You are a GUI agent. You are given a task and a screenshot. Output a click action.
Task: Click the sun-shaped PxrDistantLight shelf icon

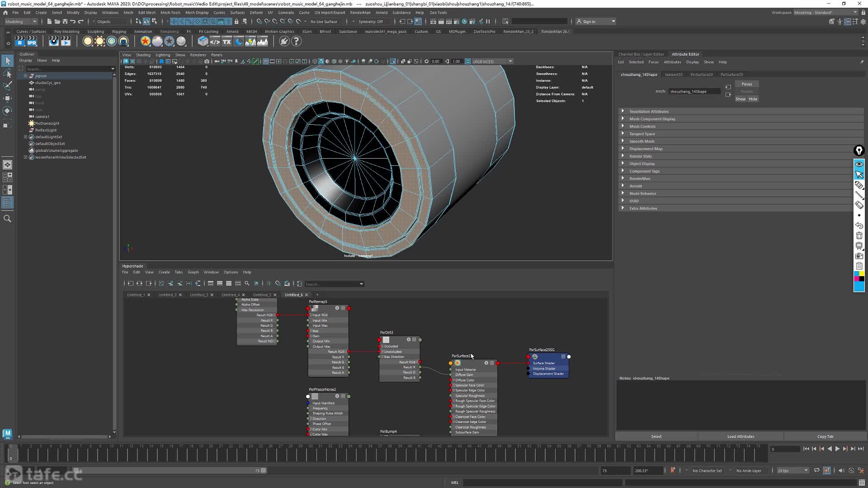pyautogui.click(x=99, y=42)
